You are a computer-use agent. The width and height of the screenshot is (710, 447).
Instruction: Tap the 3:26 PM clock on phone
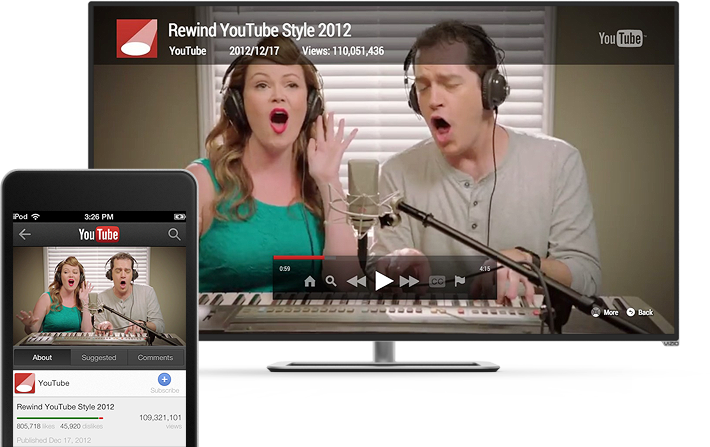tap(99, 217)
